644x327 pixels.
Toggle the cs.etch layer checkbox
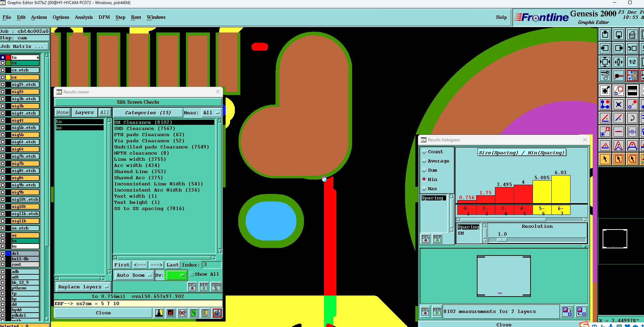[3, 70]
